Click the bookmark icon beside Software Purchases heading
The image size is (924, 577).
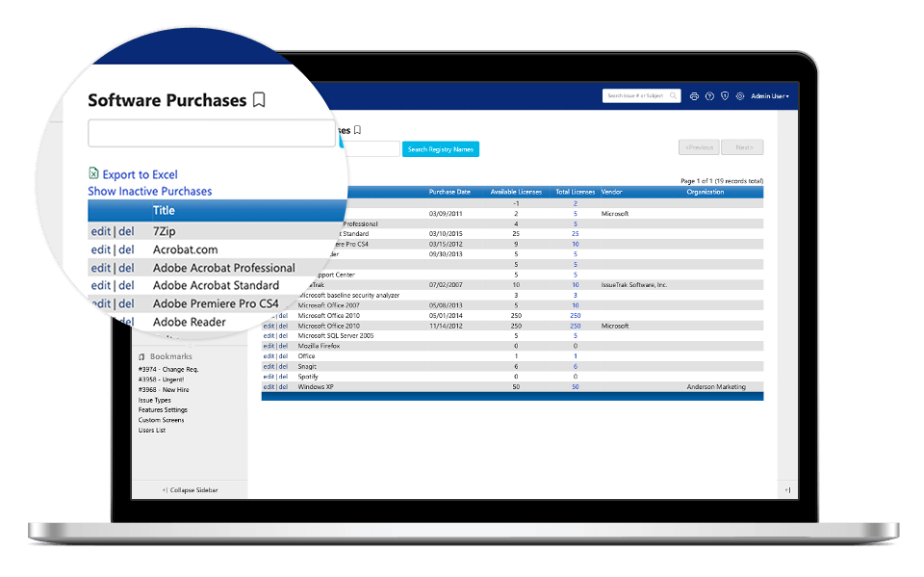click(259, 100)
